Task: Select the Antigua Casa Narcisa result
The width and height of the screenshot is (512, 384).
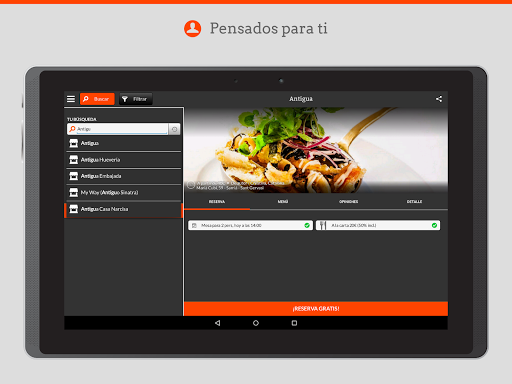Action: click(124, 209)
